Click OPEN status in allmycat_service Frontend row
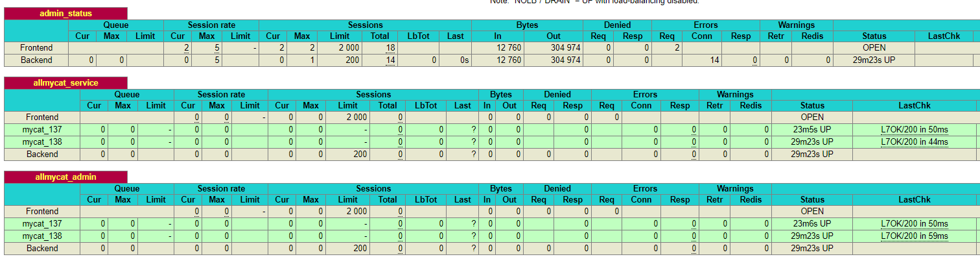Image resolution: width=980 pixels, height=259 pixels. (x=812, y=117)
